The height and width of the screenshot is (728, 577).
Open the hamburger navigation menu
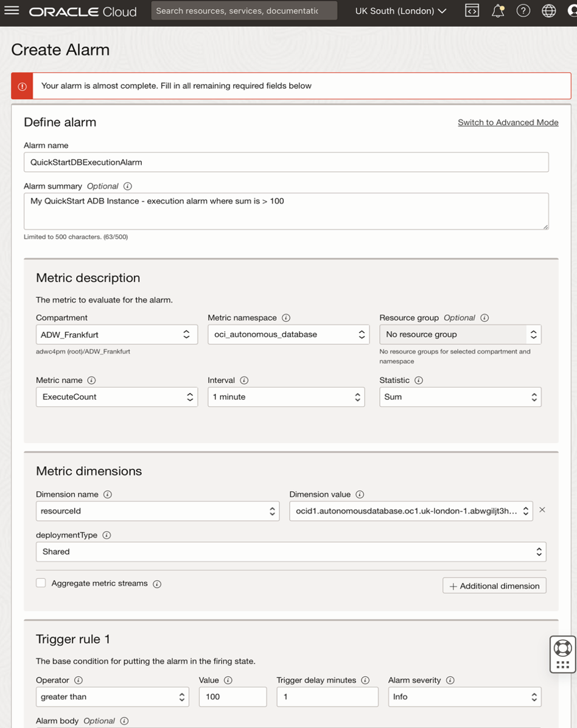click(12, 10)
